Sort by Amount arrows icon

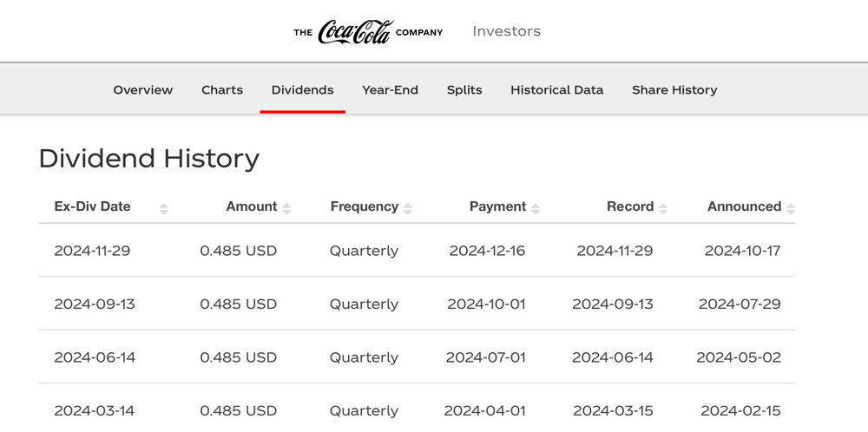(x=286, y=208)
